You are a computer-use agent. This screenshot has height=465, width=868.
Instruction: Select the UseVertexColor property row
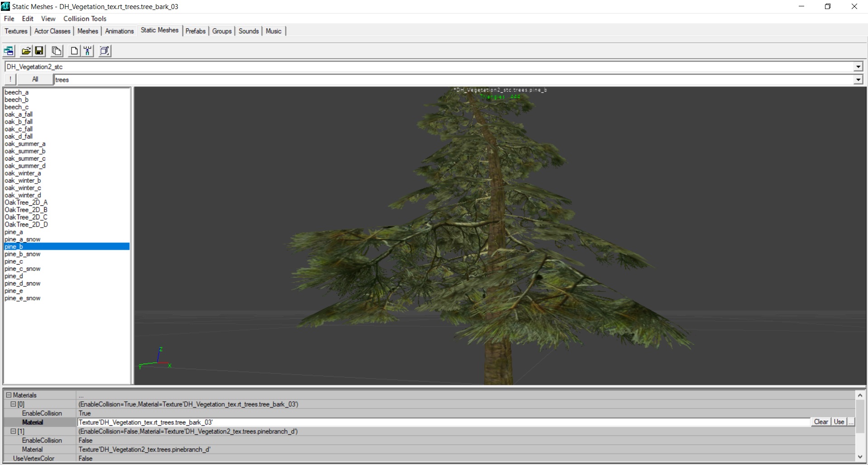(429, 458)
